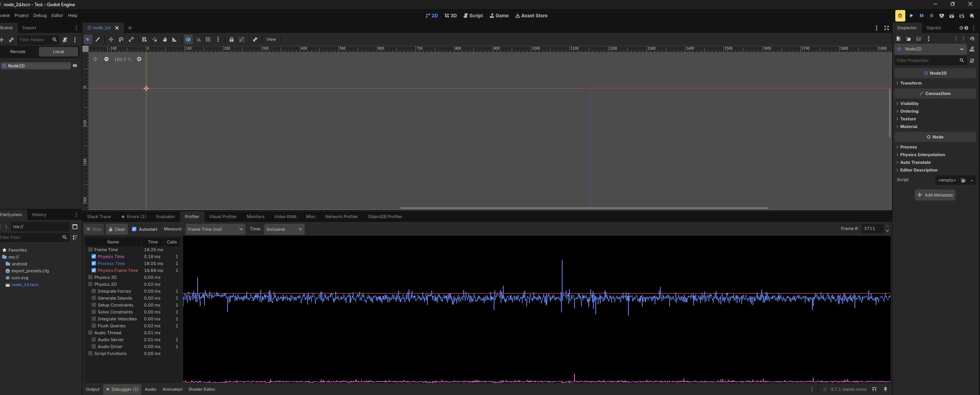Lock the selected node with padlock icon
The height and width of the screenshot is (395, 980).
231,39
